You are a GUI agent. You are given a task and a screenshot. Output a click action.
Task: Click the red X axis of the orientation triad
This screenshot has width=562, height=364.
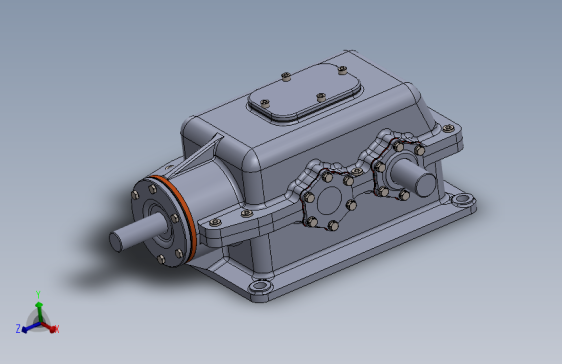[x=49, y=327]
